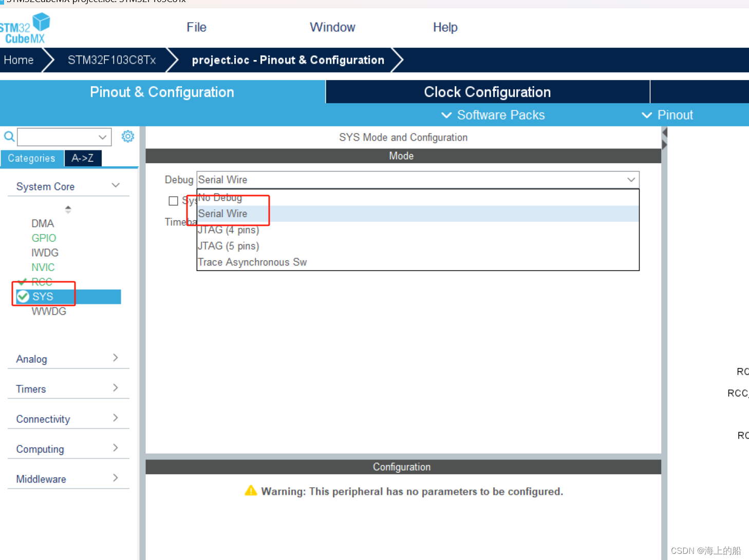Open the peripheral search dropdown arrow
749x560 pixels.
[x=103, y=137]
